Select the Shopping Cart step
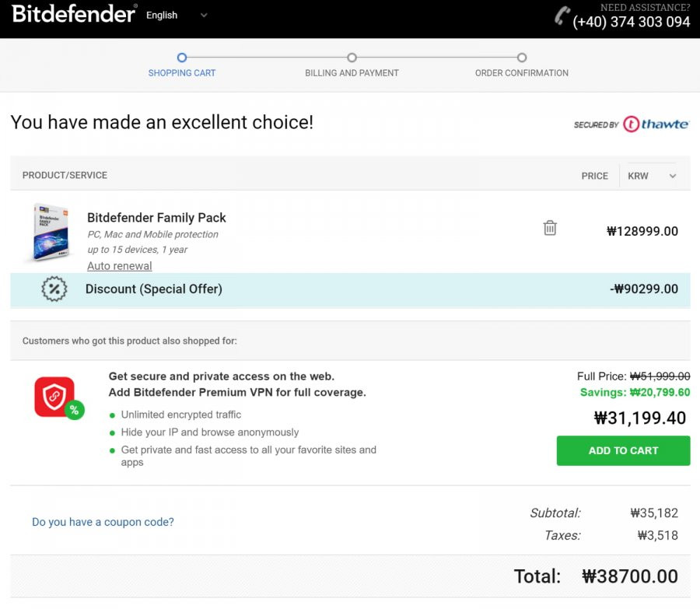Viewport: 700px width, 609px height. 182,73
